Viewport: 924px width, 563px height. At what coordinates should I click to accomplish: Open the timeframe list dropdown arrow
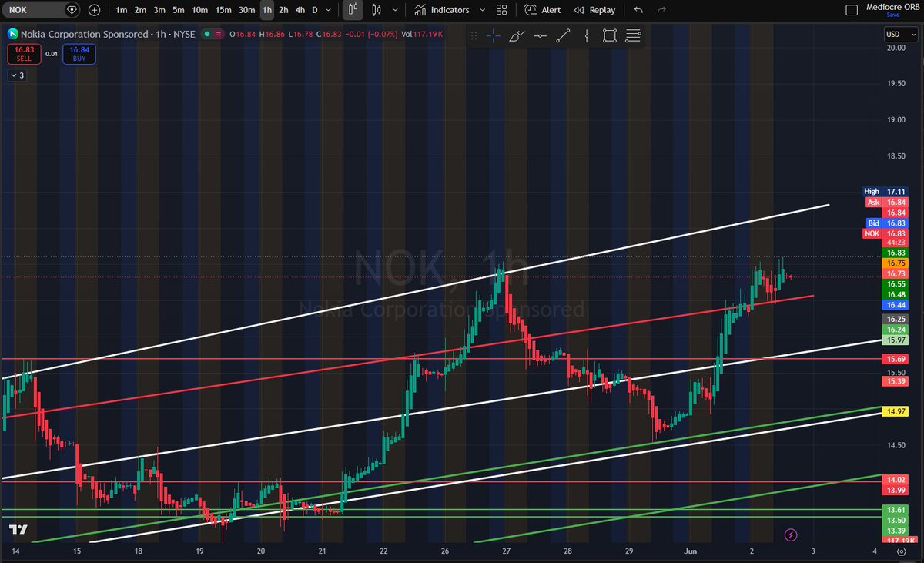click(329, 10)
